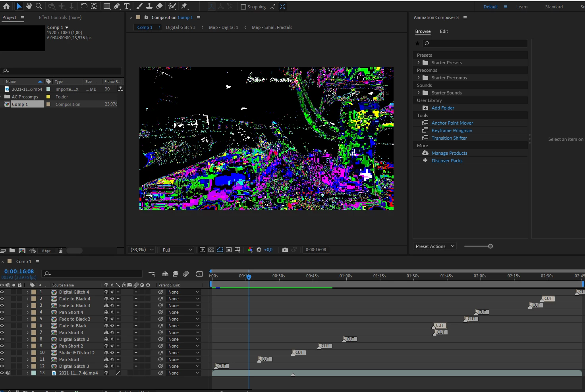The width and height of the screenshot is (585, 392).
Task: Switch to the Learn workspace
Action: [521, 7]
